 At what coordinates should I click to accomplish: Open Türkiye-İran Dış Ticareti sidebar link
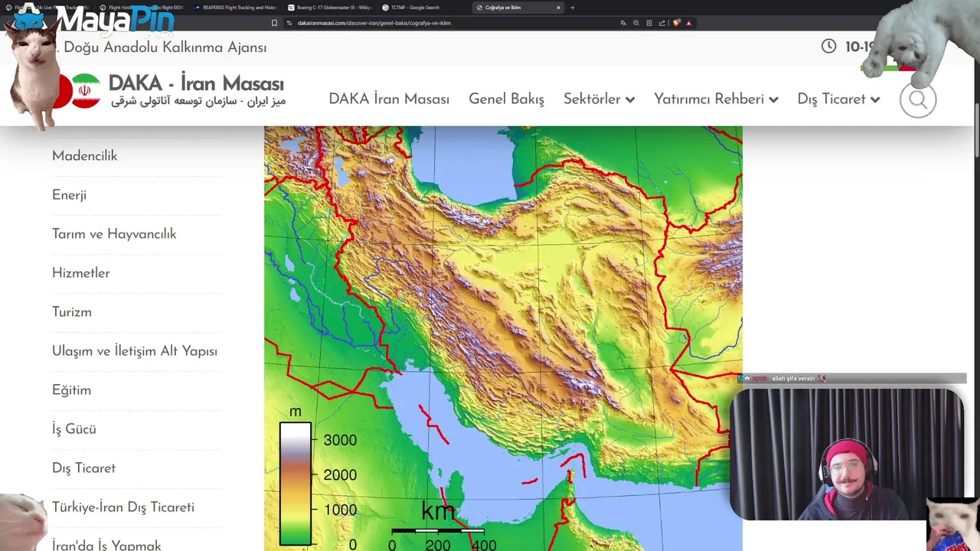(x=123, y=507)
